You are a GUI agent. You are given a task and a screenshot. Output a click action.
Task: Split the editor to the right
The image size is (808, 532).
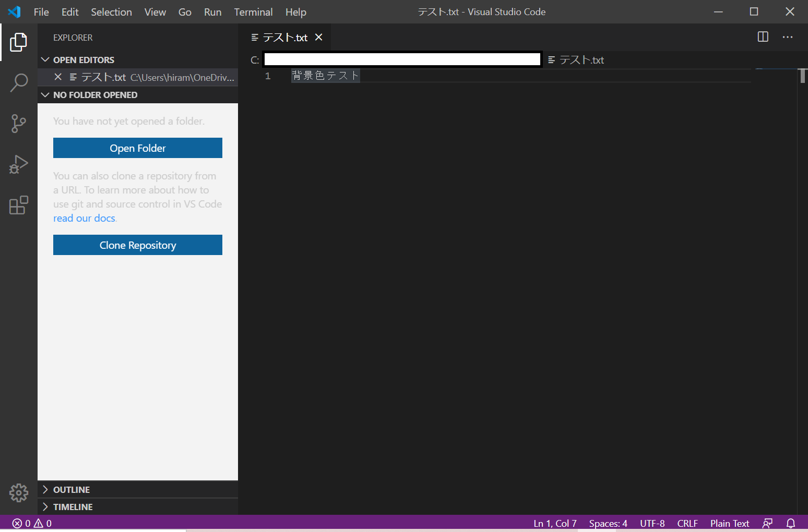click(763, 37)
